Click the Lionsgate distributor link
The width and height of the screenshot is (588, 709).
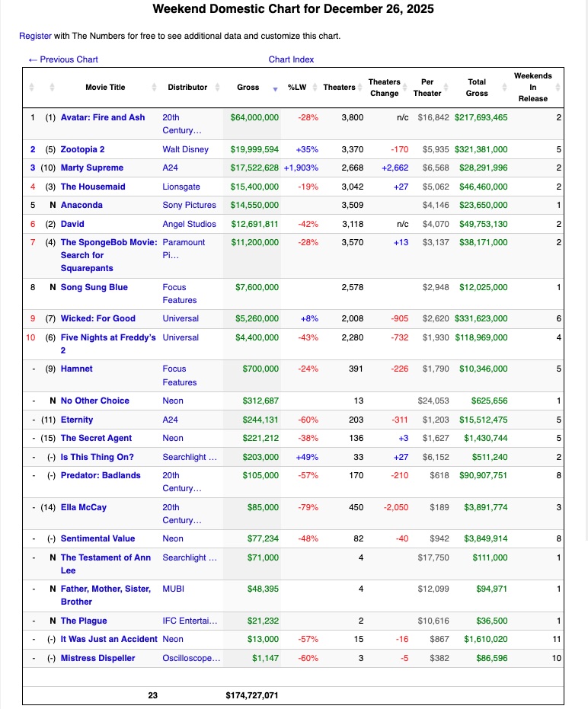(x=181, y=187)
